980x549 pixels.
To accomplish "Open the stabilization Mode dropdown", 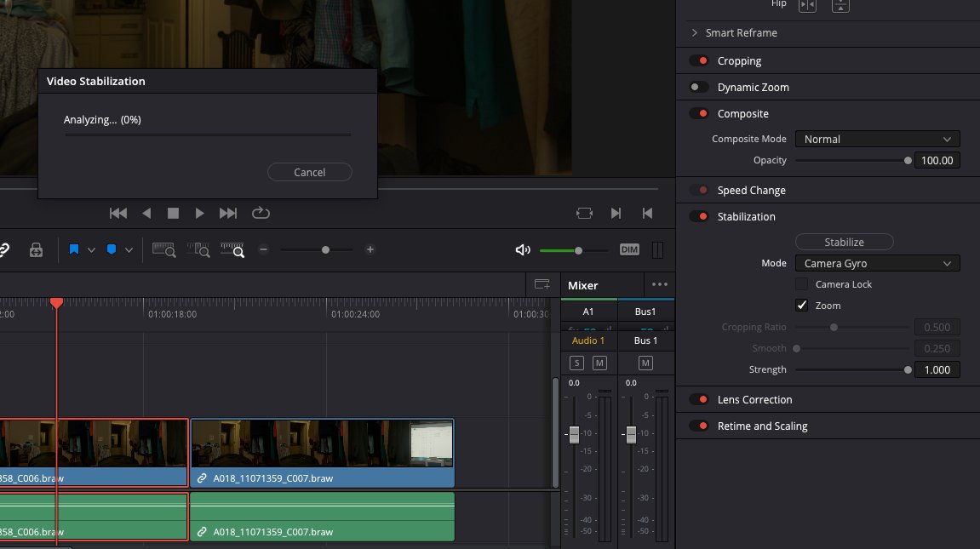I will pos(878,264).
